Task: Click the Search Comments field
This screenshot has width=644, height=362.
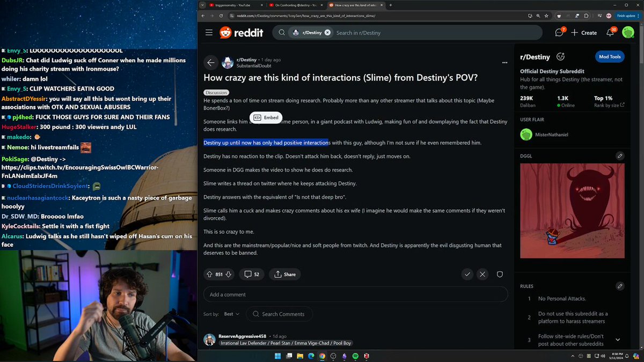Action: pos(280,314)
